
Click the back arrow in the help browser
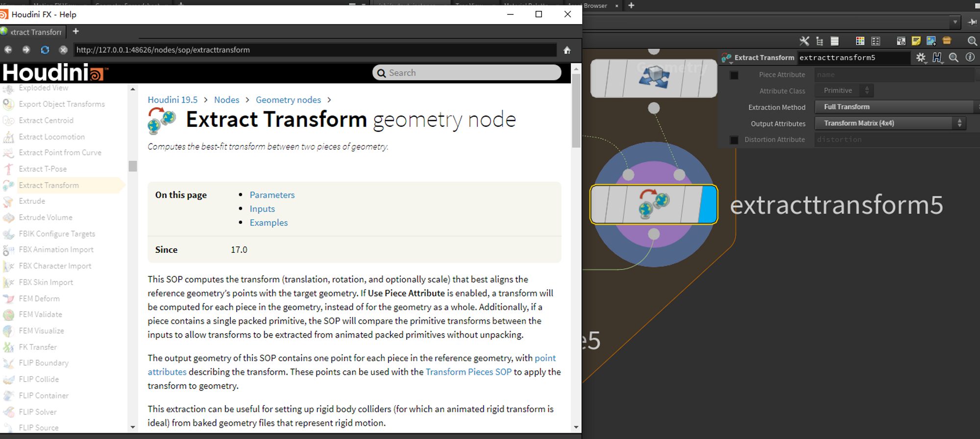(x=8, y=50)
